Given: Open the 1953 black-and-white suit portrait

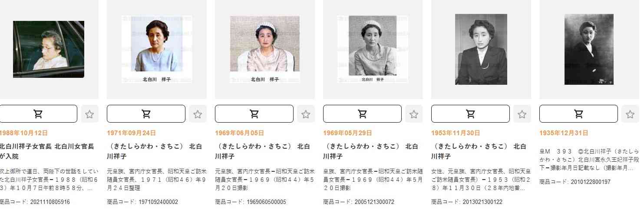Looking at the screenshot, I should (x=481, y=49).
